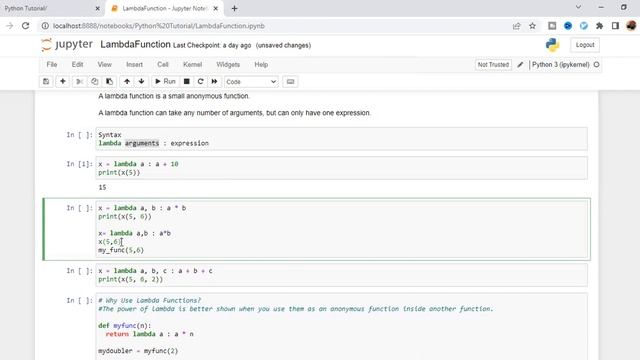
Task: Click the square extension icon beside the star
Action: pyautogui.click(x=552, y=26)
